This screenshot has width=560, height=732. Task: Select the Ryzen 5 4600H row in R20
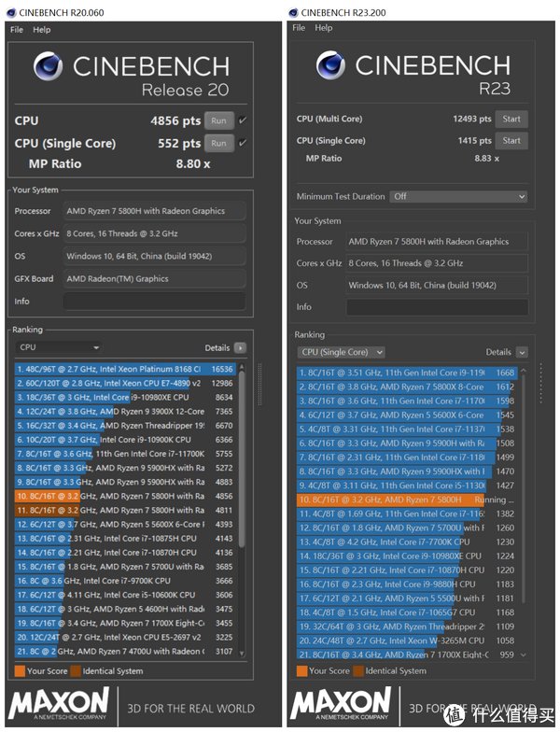pos(125,609)
